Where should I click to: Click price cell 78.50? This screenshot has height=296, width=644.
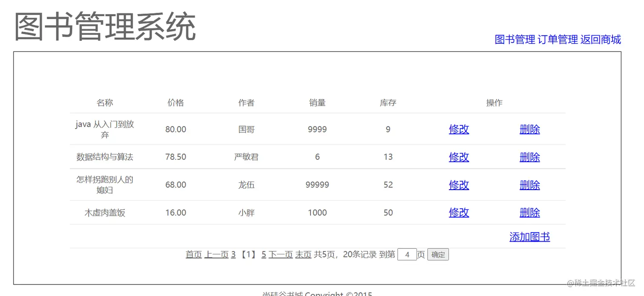point(175,157)
